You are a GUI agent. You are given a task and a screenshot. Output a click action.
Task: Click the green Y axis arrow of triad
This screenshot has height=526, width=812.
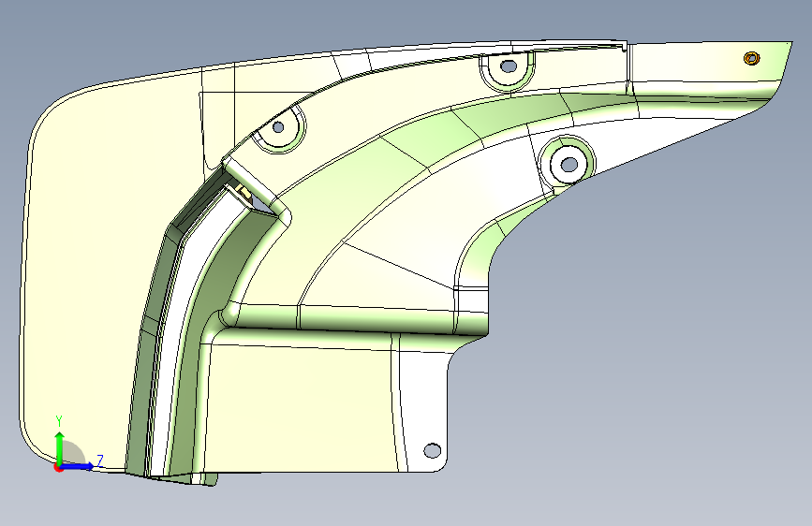pyautogui.click(x=60, y=447)
